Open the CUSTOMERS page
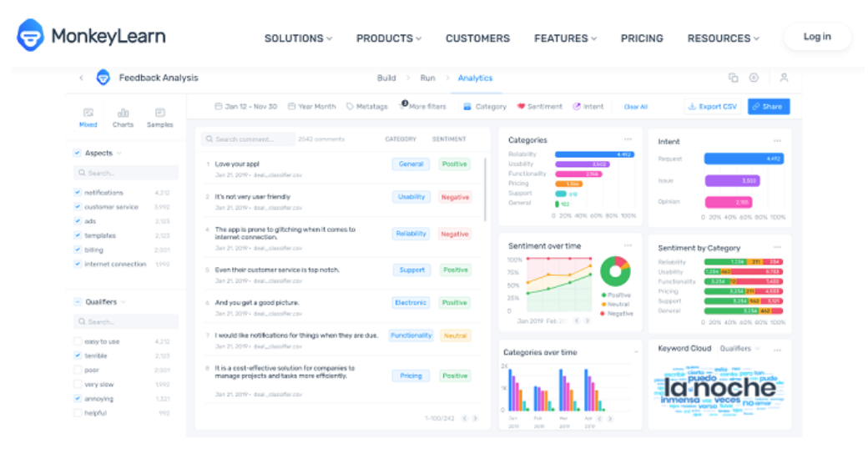Viewport: 868px width, 459px height. click(x=477, y=38)
